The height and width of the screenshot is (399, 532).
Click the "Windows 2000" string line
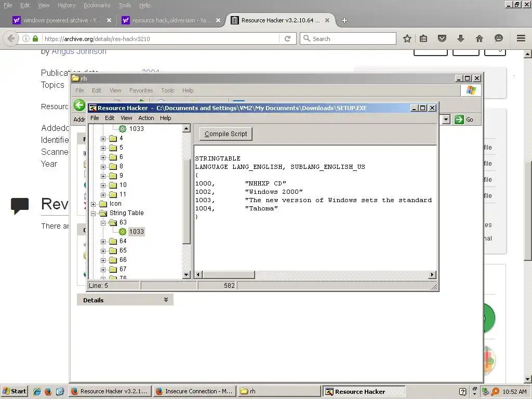pos(249,192)
